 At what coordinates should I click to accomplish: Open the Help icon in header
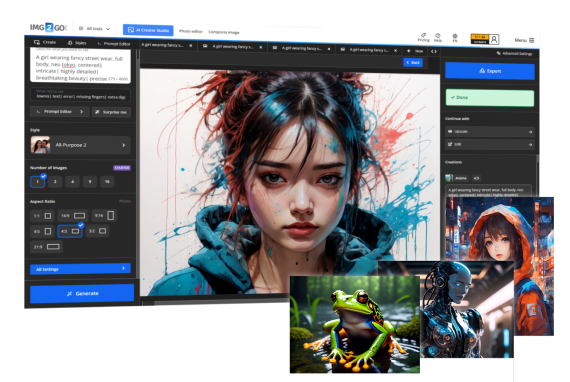(x=438, y=35)
